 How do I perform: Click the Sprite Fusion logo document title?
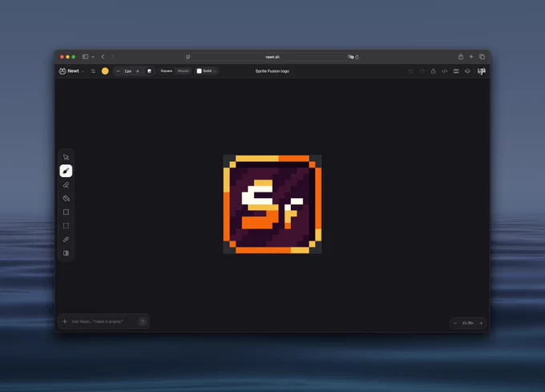[x=272, y=71]
